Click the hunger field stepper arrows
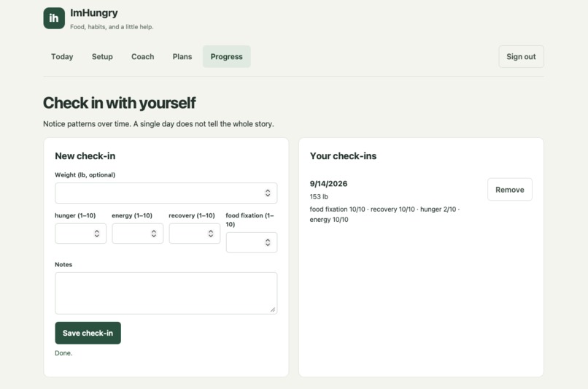Screen dimensions: 588x389 coord(97,234)
